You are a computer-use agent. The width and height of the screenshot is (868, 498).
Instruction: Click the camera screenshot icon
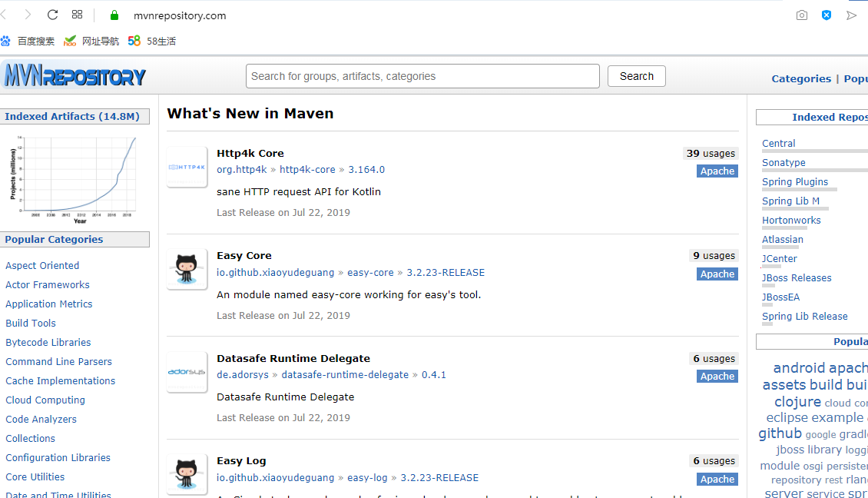pos(802,15)
